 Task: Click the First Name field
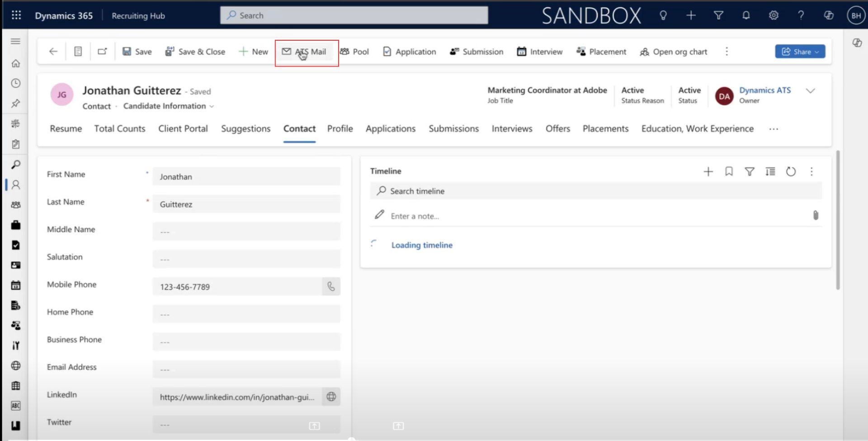tap(246, 176)
